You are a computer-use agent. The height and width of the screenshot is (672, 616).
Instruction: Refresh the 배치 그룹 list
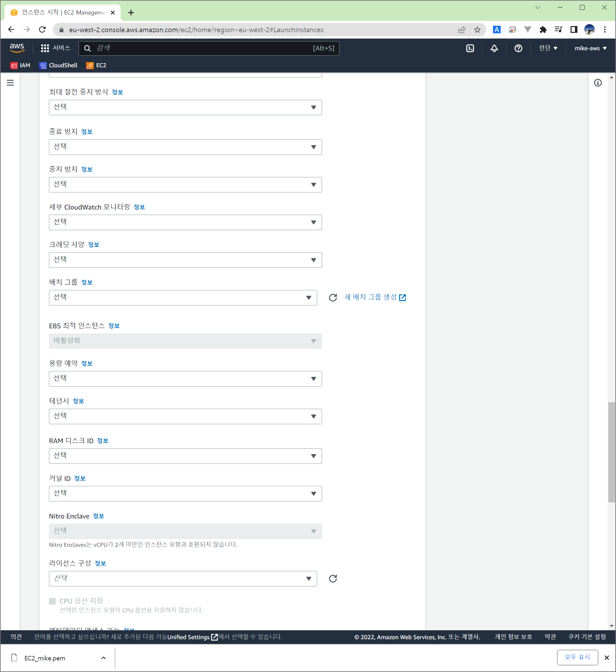tap(333, 297)
